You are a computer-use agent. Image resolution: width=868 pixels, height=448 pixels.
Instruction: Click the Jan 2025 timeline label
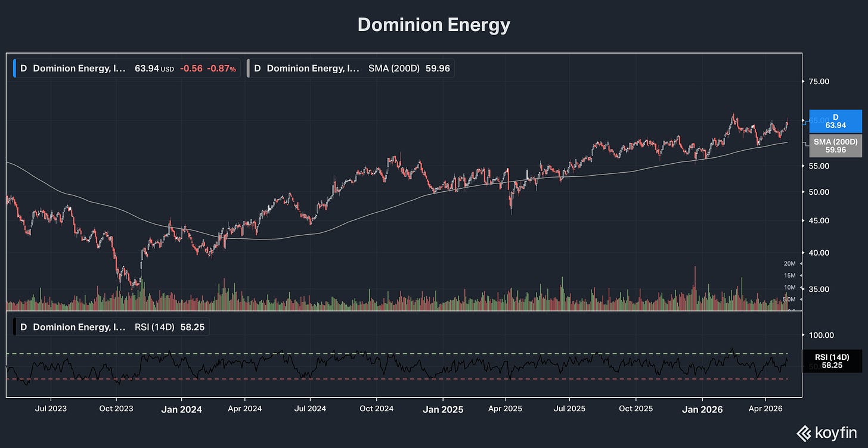pos(443,409)
